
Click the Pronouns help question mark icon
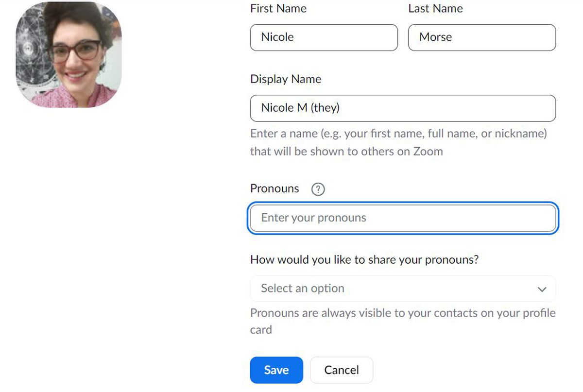coord(318,189)
